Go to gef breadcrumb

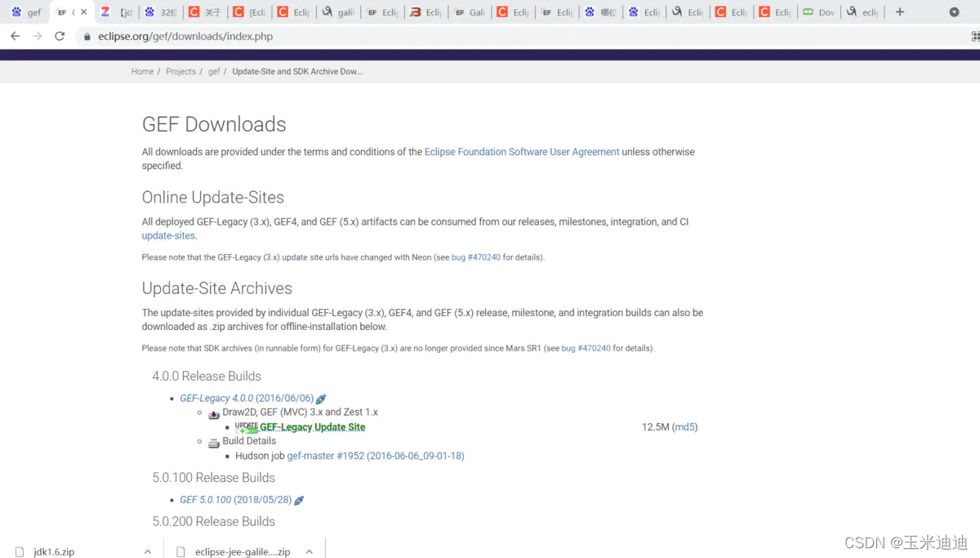(x=214, y=72)
